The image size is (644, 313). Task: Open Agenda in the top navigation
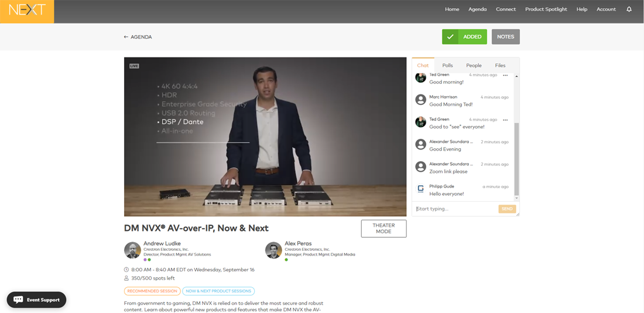click(x=477, y=9)
